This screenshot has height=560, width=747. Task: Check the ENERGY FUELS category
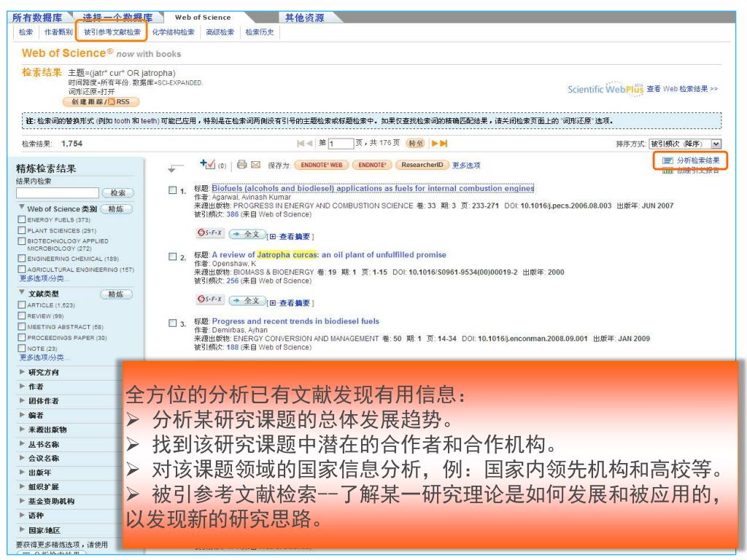pyautogui.click(x=21, y=219)
